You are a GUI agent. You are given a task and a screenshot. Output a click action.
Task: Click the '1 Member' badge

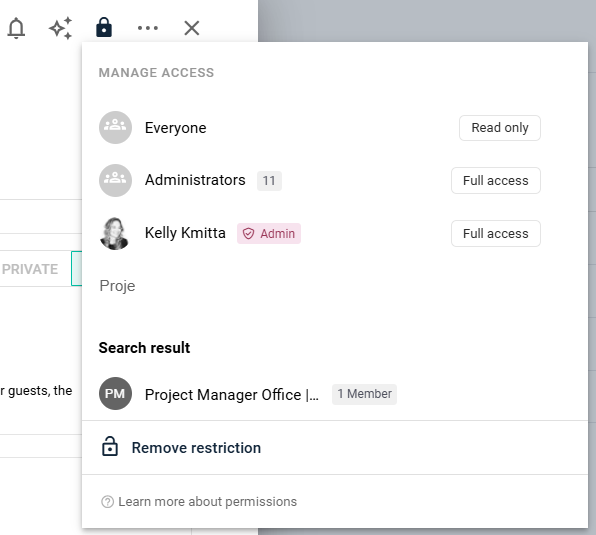pyautogui.click(x=364, y=394)
